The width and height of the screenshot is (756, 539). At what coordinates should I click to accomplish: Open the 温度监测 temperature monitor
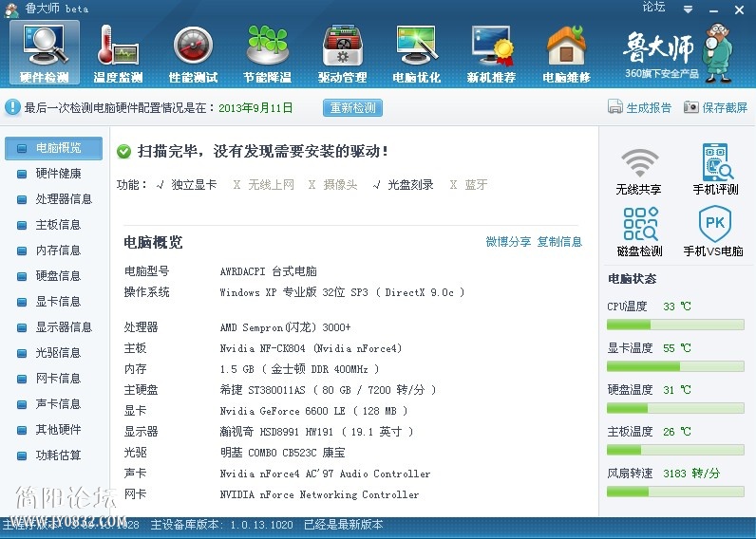point(118,53)
